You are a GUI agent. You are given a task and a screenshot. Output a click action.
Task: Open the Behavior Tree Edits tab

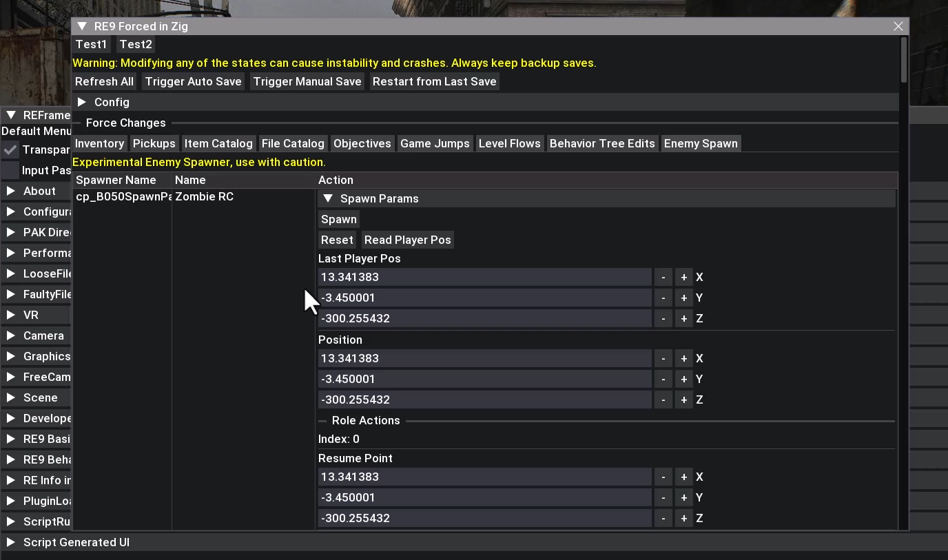tap(602, 143)
